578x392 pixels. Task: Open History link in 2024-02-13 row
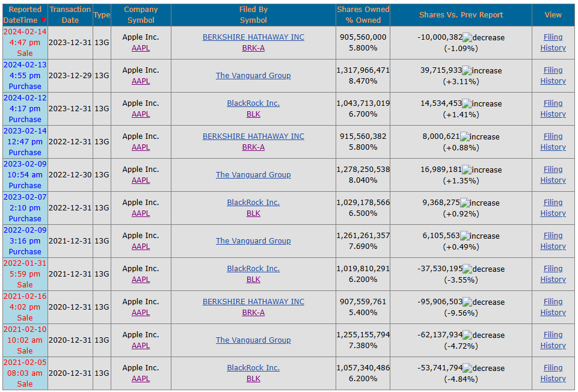553,81
